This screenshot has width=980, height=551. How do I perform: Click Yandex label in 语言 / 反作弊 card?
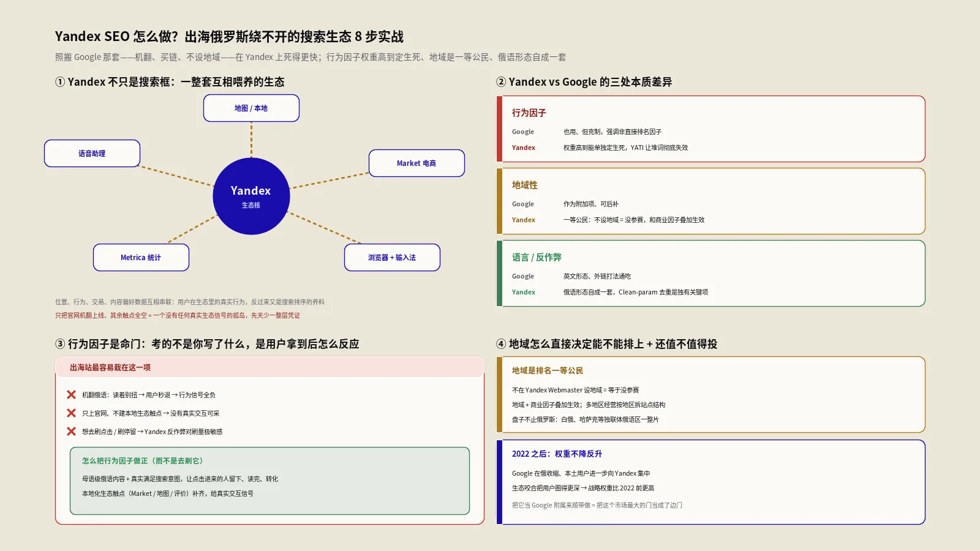524,292
